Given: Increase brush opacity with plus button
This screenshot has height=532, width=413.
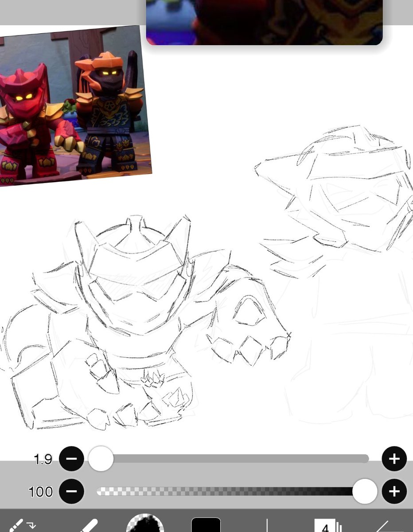Looking at the screenshot, I should pyautogui.click(x=394, y=492).
